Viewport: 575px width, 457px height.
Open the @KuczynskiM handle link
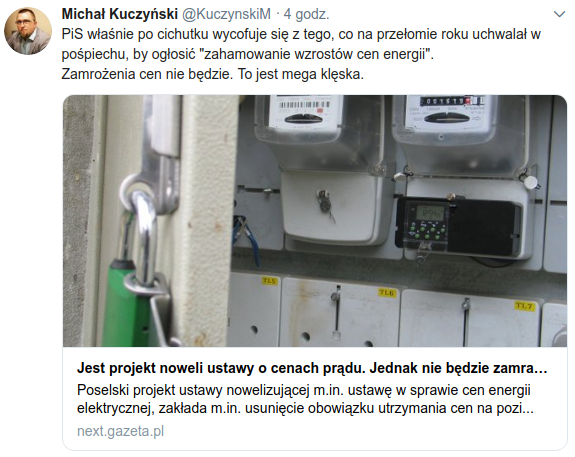226,14
